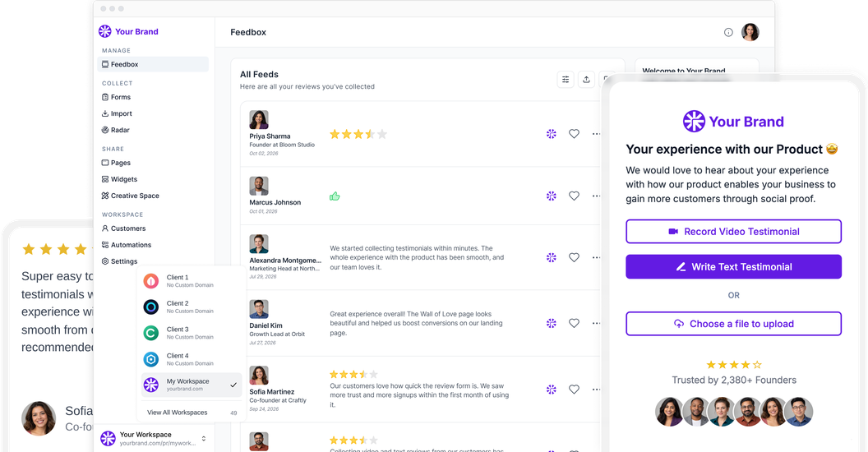The height and width of the screenshot is (452, 868).
Task: Go to Import in the sidebar
Action: click(117, 113)
